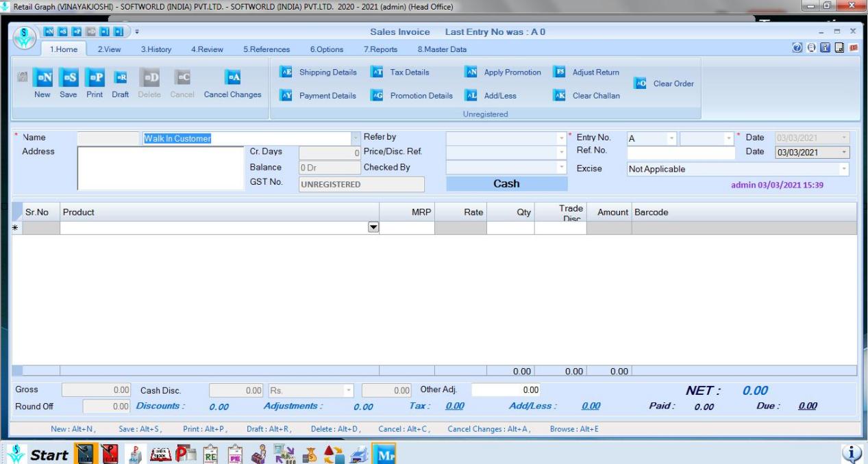Open the PE clipboard icon in bottom bar
This screenshot has width=868, height=464.
pos(235,454)
